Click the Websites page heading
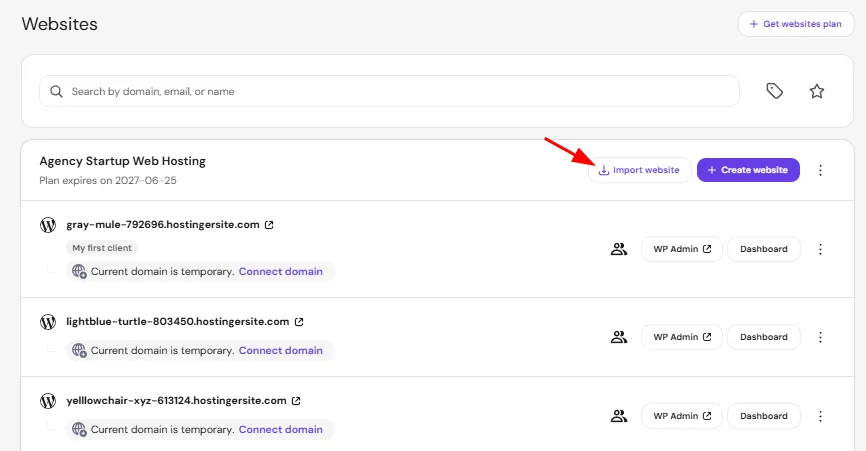The width and height of the screenshot is (866, 451). [60, 24]
